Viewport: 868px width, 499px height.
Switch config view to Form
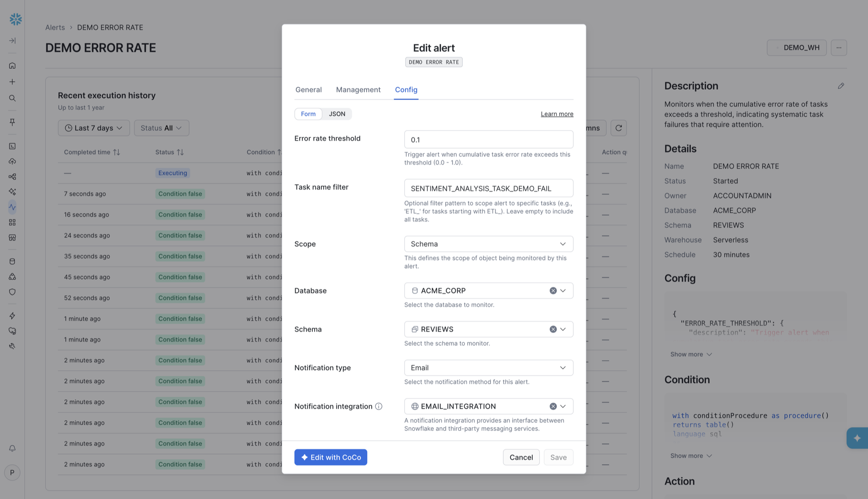point(308,114)
